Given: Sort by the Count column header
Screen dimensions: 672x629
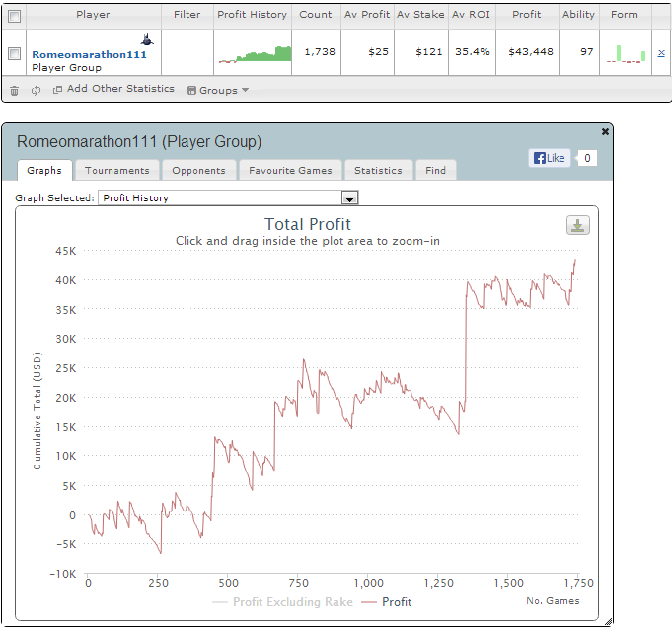Looking at the screenshot, I should pyautogui.click(x=316, y=15).
